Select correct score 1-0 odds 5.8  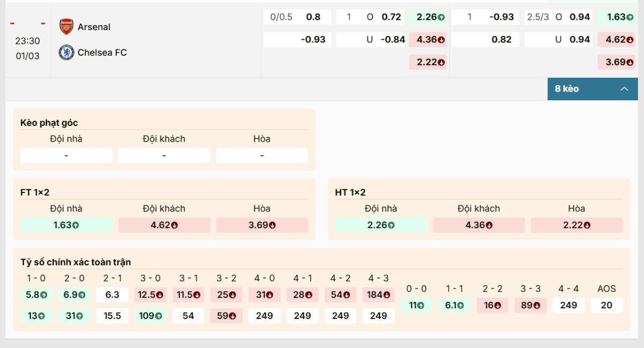pyautogui.click(x=36, y=295)
